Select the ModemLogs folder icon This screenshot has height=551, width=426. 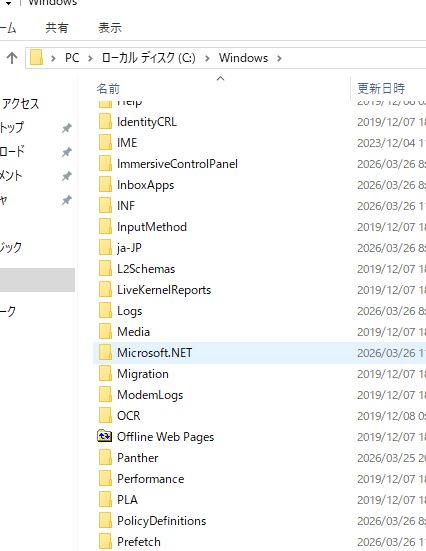(x=105, y=395)
